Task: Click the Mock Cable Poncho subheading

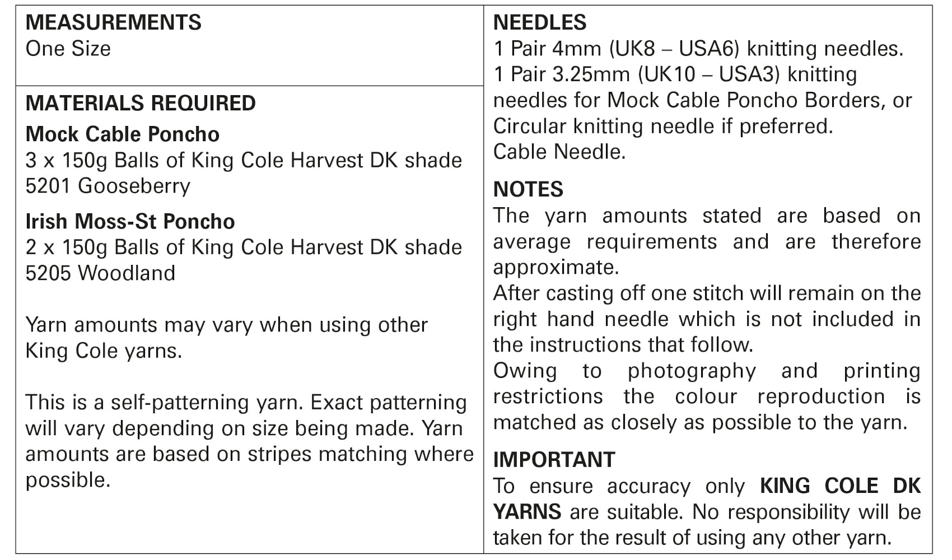Action: 123,134
